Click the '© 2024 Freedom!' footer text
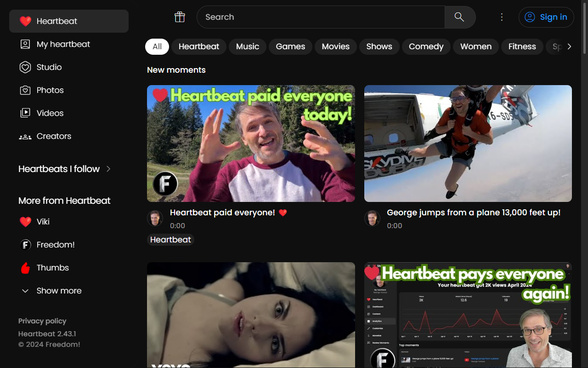Image resolution: width=588 pixels, height=368 pixels. (x=49, y=345)
